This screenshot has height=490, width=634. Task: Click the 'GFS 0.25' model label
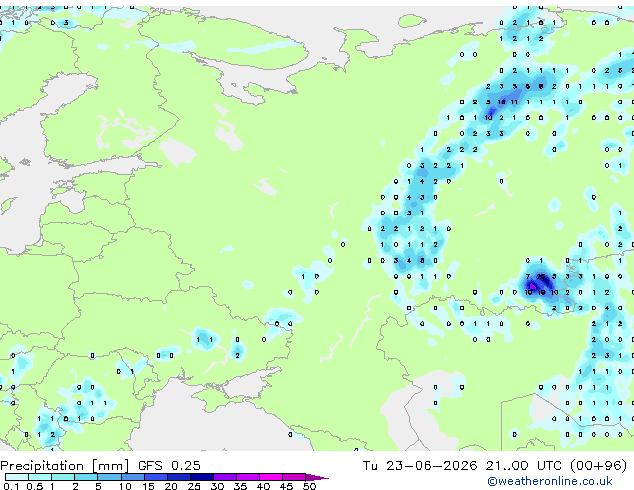click(x=169, y=466)
